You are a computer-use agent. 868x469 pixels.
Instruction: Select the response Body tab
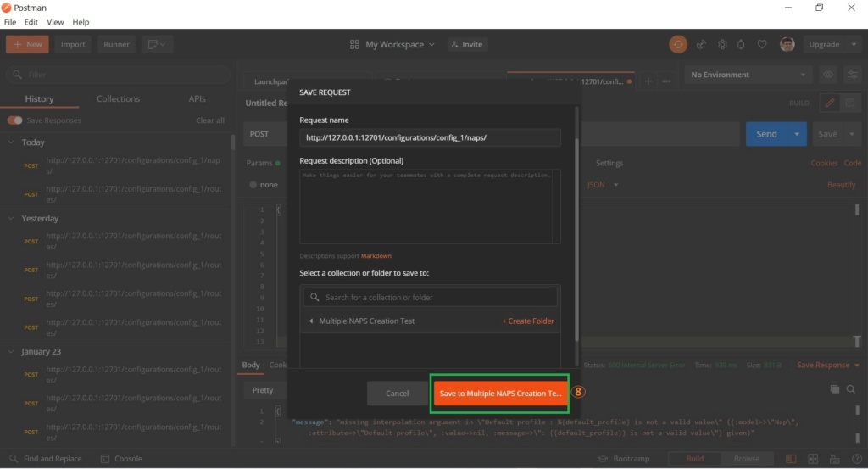pyautogui.click(x=251, y=365)
